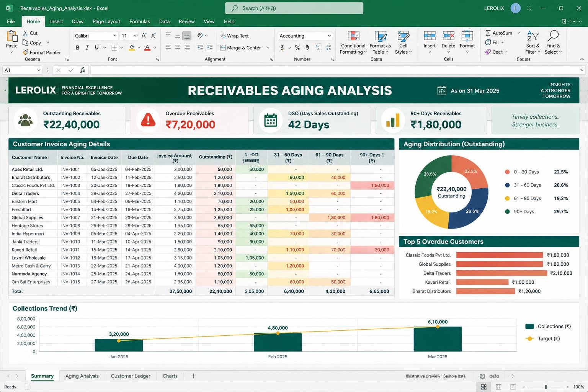
Task: Delete cells using the Delete icon
Action: tap(448, 36)
